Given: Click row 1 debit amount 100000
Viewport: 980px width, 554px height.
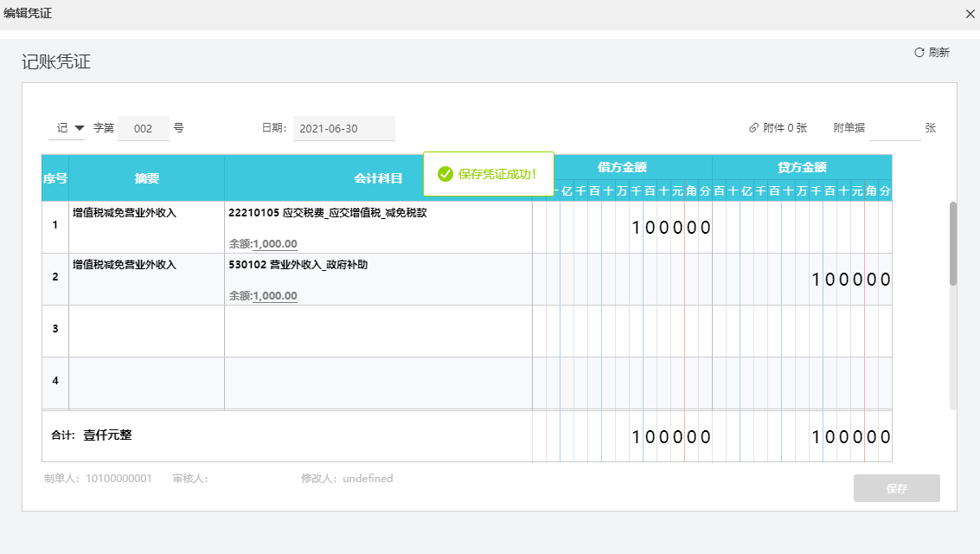Looking at the screenshot, I should (670, 228).
